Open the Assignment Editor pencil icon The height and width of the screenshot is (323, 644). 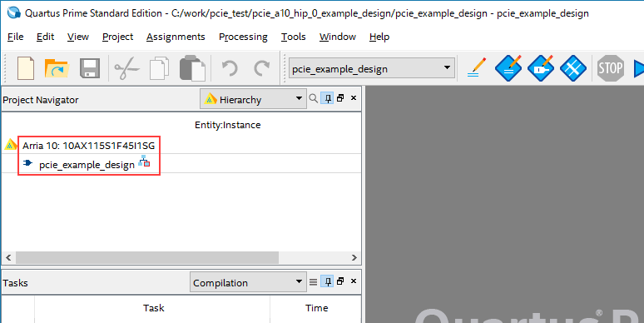[x=476, y=67]
